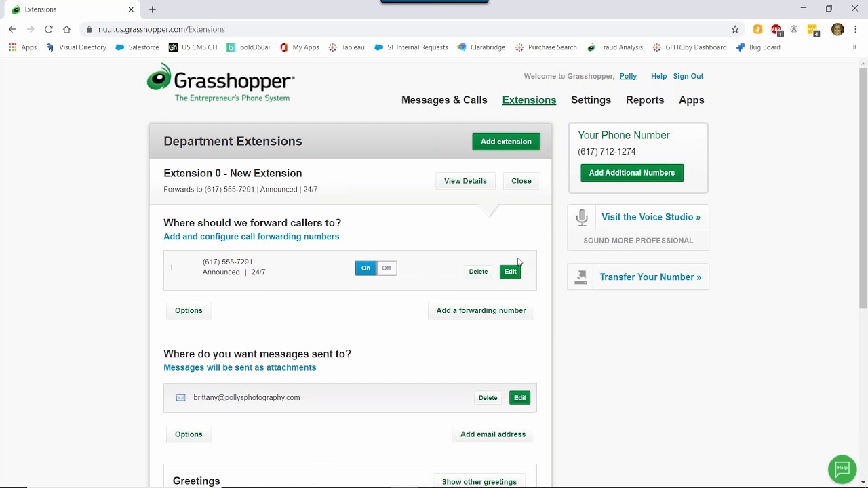Show other greetings
Image resolution: width=868 pixels, height=488 pixels.
click(x=479, y=482)
